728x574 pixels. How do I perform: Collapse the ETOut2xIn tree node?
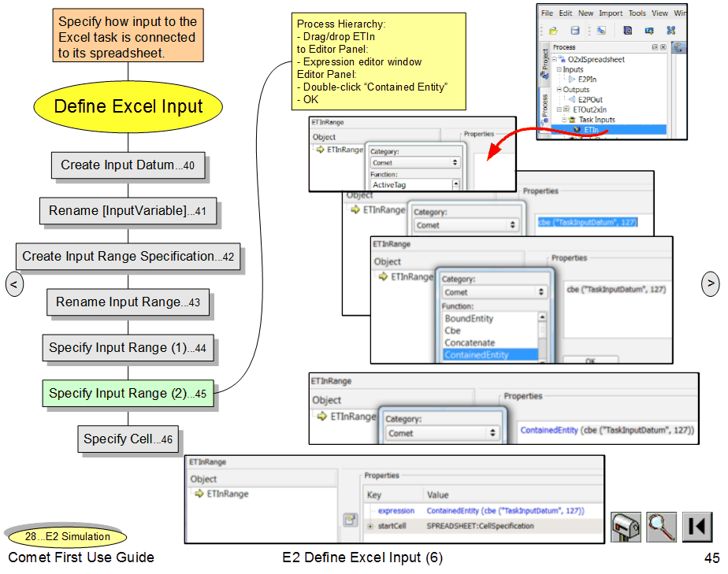(x=559, y=109)
